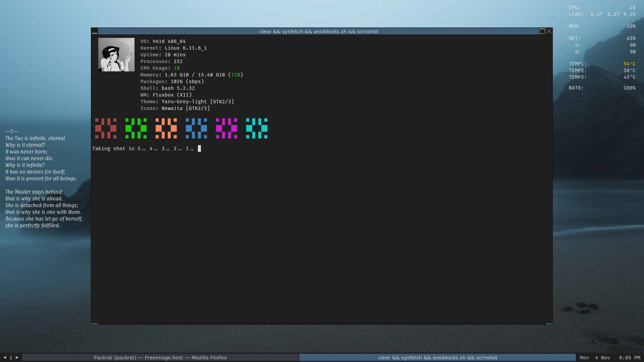Maximize the sysfetch terminal window
644x362 pixels.
[542, 31]
